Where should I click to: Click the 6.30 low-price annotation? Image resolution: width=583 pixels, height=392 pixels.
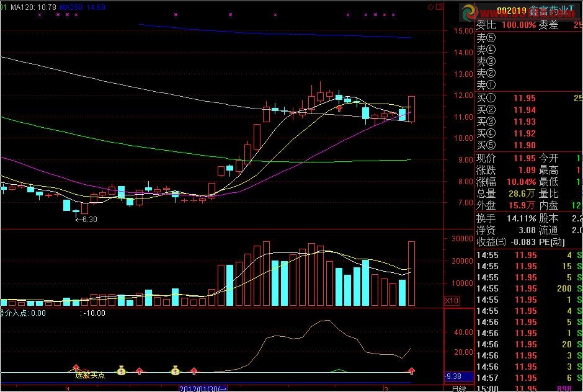click(x=87, y=220)
